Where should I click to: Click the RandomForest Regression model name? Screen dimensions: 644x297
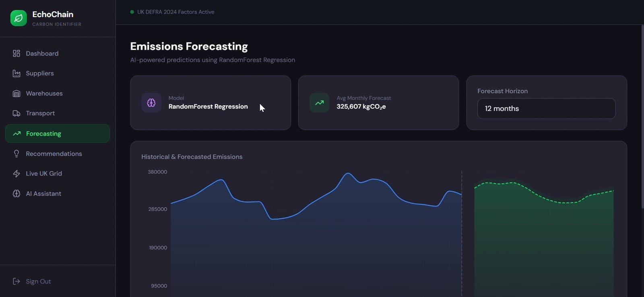pos(208,107)
